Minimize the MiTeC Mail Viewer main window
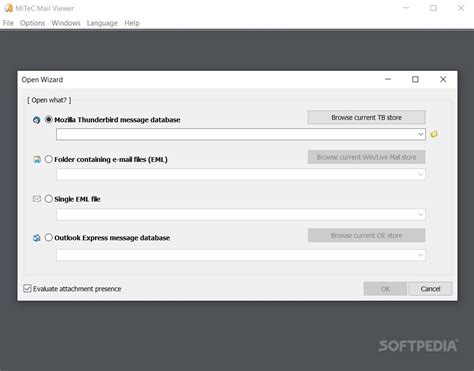This screenshot has width=474, height=371. (406, 8)
